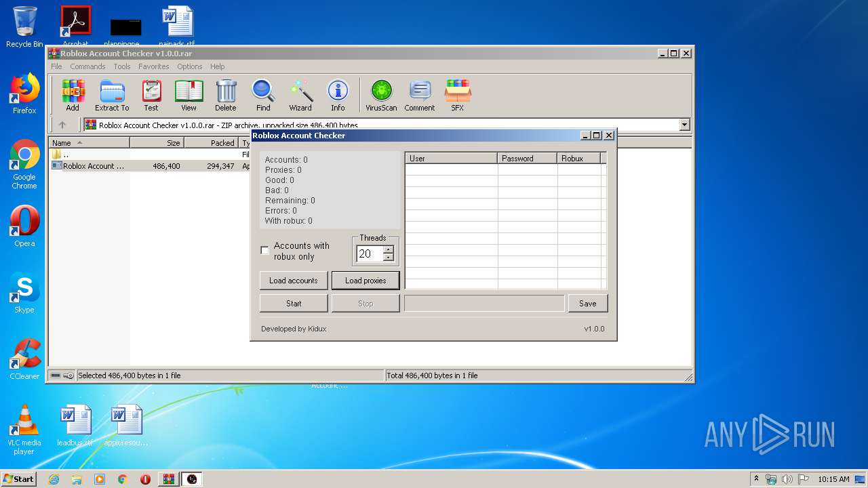The height and width of the screenshot is (488, 868).
Task: Expand the archive path dropdown
Action: pyautogui.click(x=684, y=125)
